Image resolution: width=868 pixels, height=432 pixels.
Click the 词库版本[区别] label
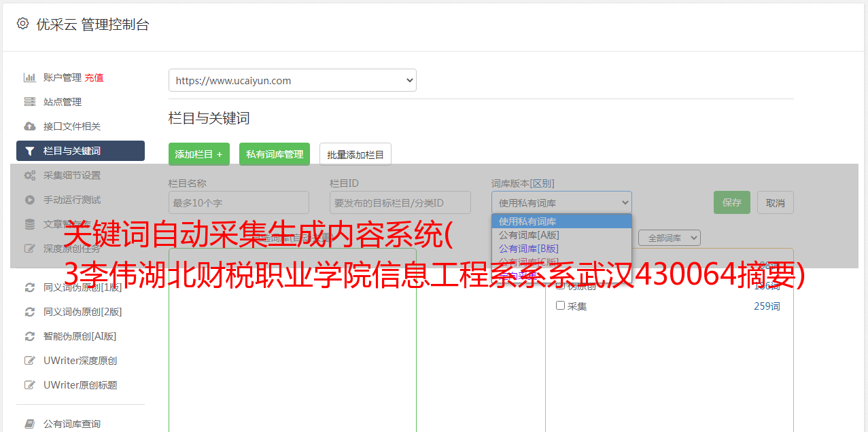pyautogui.click(x=523, y=183)
